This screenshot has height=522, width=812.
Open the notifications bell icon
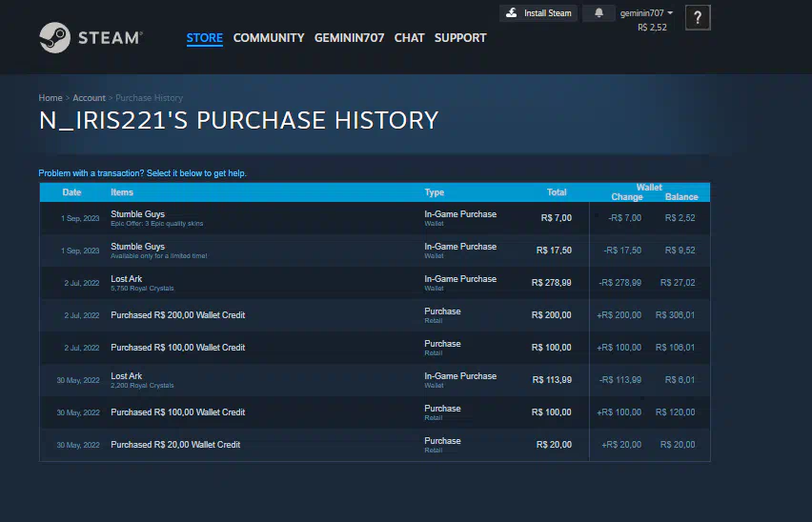[x=599, y=13]
